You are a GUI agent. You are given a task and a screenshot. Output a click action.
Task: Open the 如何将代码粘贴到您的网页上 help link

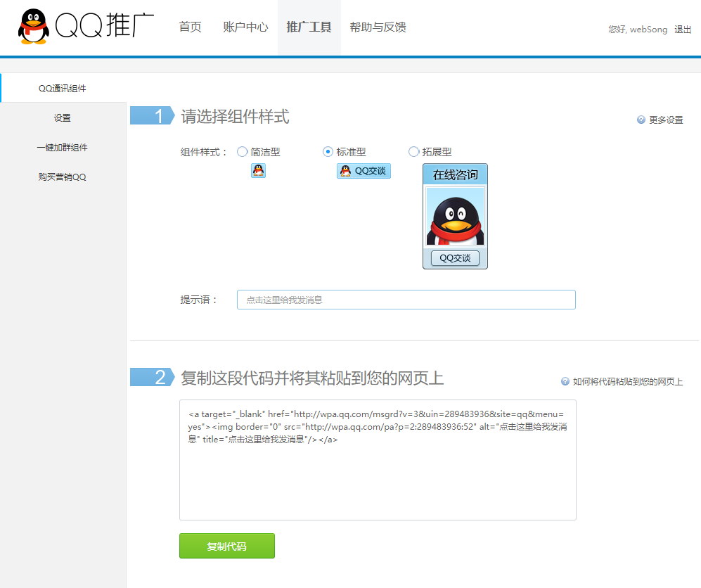pos(628,381)
